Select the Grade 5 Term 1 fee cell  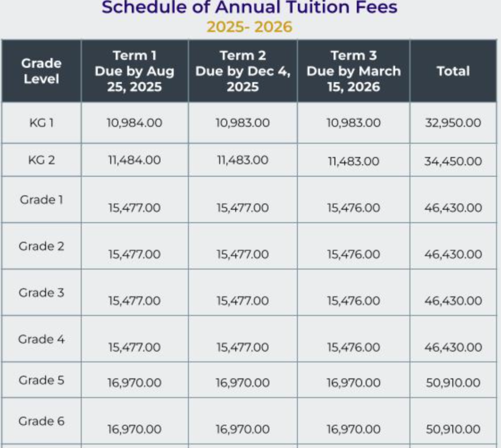(135, 383)
